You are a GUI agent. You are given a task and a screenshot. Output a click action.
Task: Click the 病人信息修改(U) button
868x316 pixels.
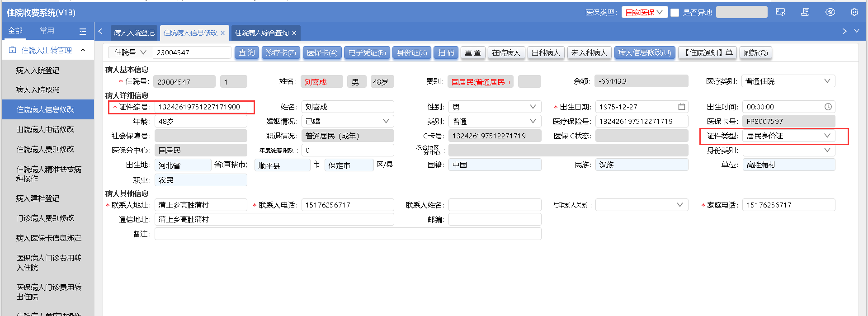pos(645,53)
